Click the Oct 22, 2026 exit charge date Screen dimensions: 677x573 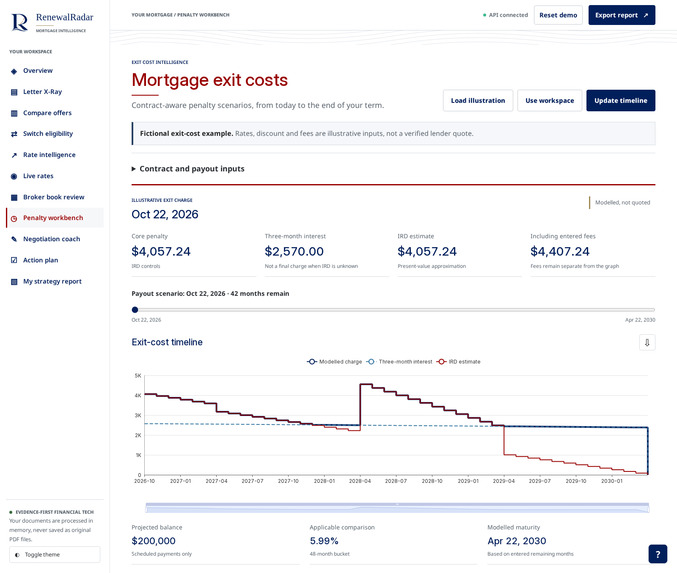coord(165,215)
